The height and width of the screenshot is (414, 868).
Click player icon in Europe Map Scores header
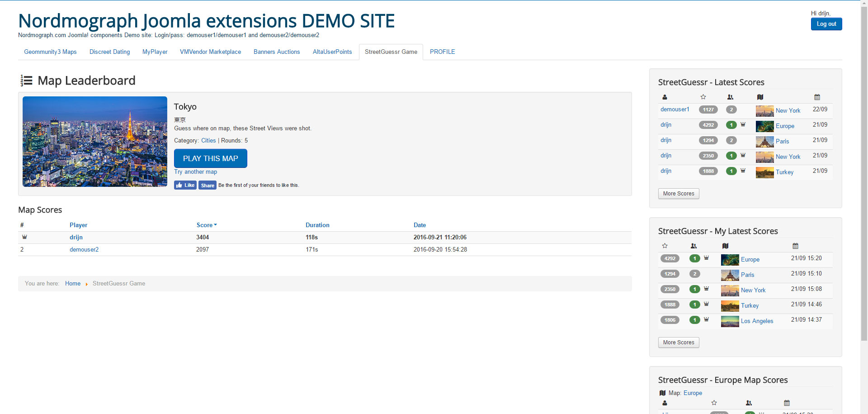tap(665, 403)
